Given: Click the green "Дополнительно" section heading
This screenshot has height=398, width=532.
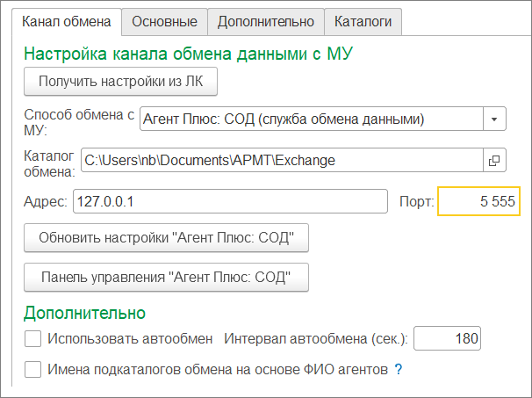Looking at the screenshot, I should (84, 313).
